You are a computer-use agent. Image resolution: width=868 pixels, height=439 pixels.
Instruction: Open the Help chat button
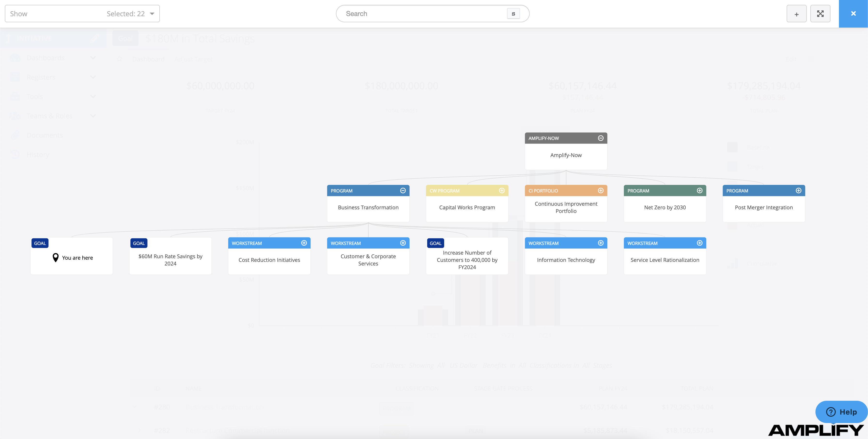pyautogui.click(x=841, y=412)
